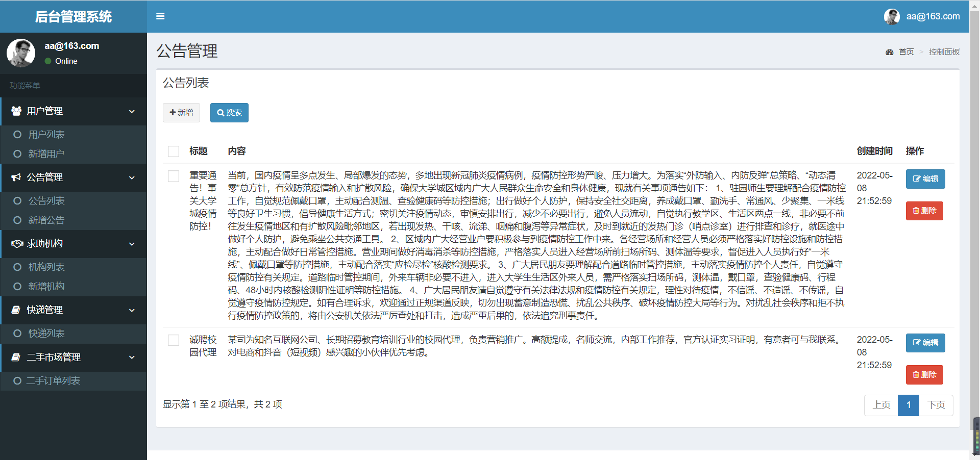
Task: Collapse 二手市场管理 using its chevron
Action: [x=132, y=357]
